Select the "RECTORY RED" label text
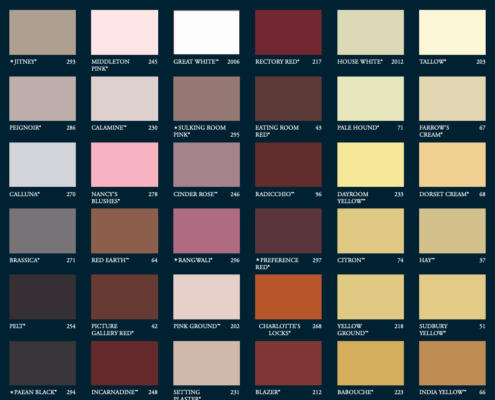 pos(277,62)
